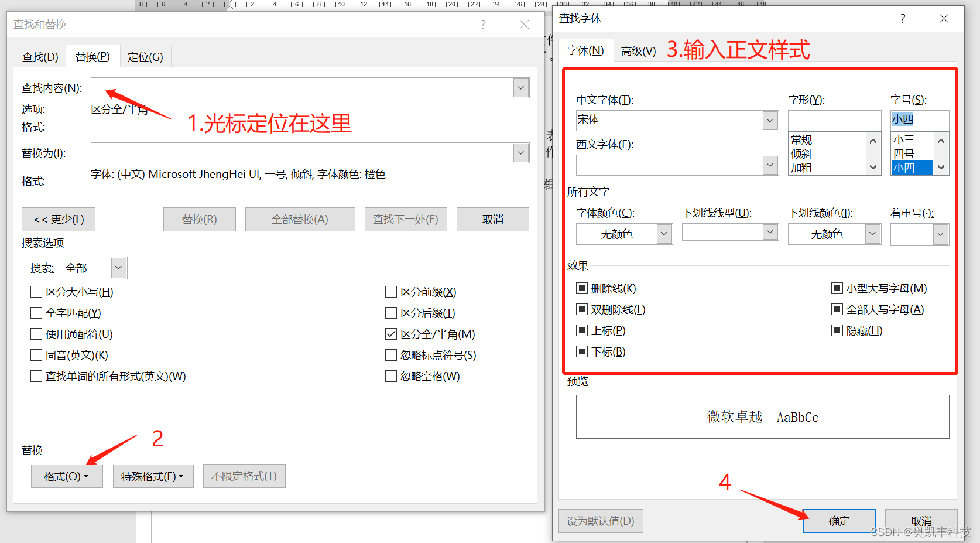Click the 不限定格式(T) button

click(244, 476)
